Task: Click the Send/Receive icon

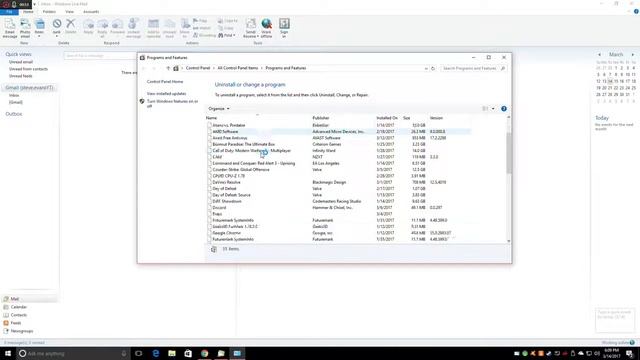Action: click(x=251, y=24)
